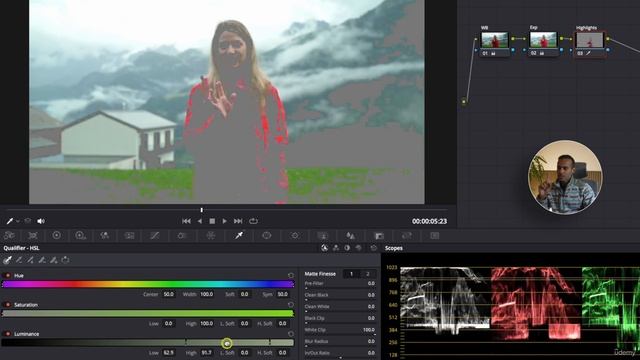Click the timecode 00:00:05:23
This screenshot has height=360, width=640.
coord(429,221)
